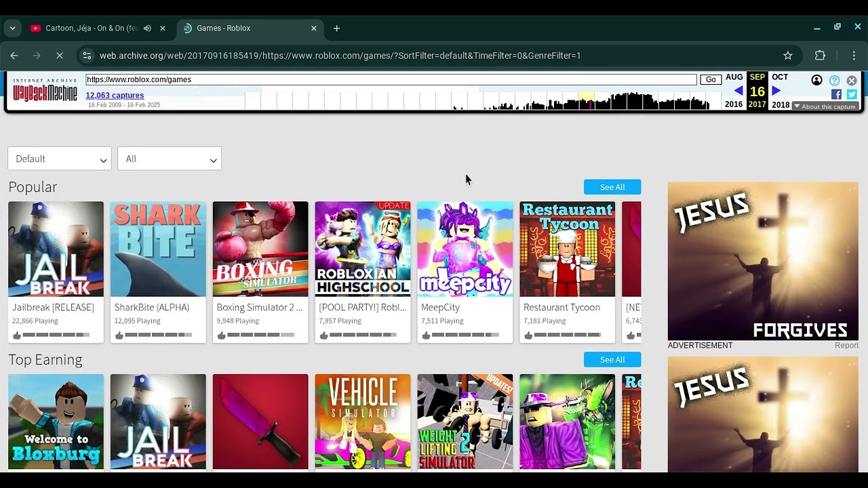Mute the YouTube tab audio
Image resolution: width=868 pixels, height=488 pixels.
pyautogui.click(x=148, y=28)
